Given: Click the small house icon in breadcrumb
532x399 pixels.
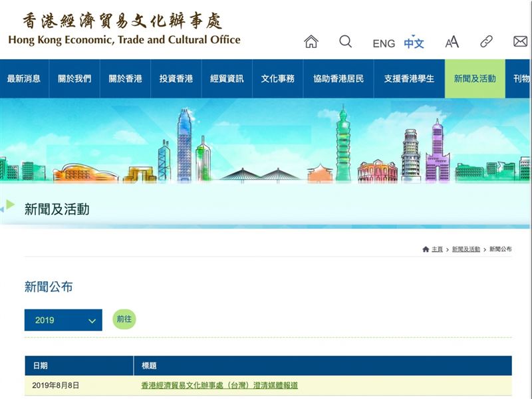Looking at the screenshot, I should tap(426, 249).
